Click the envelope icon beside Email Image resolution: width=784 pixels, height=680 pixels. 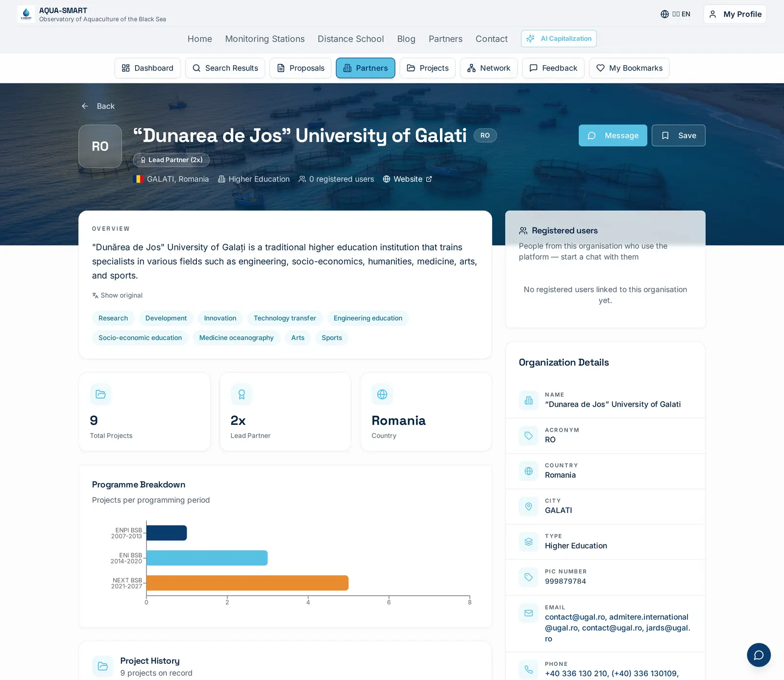click(529, 613)
